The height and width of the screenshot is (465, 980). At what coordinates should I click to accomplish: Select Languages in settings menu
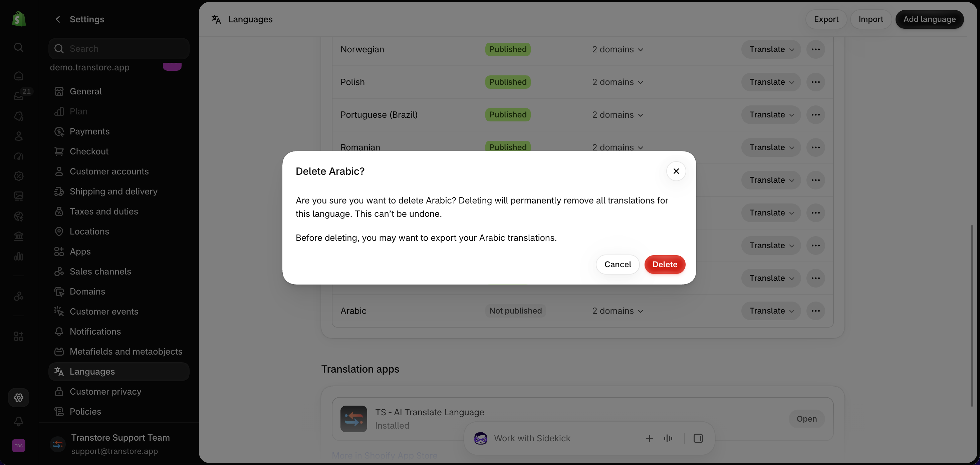[x=119, y=372]
